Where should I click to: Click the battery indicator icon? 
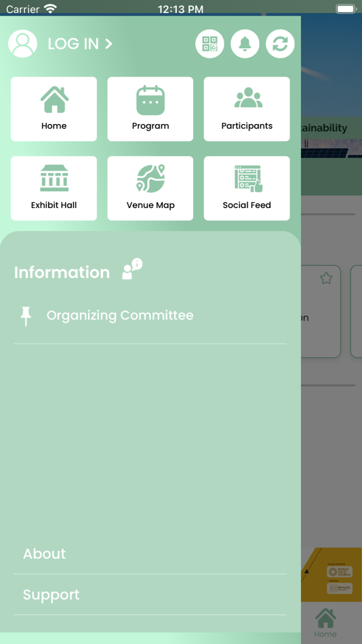point(346,9)
